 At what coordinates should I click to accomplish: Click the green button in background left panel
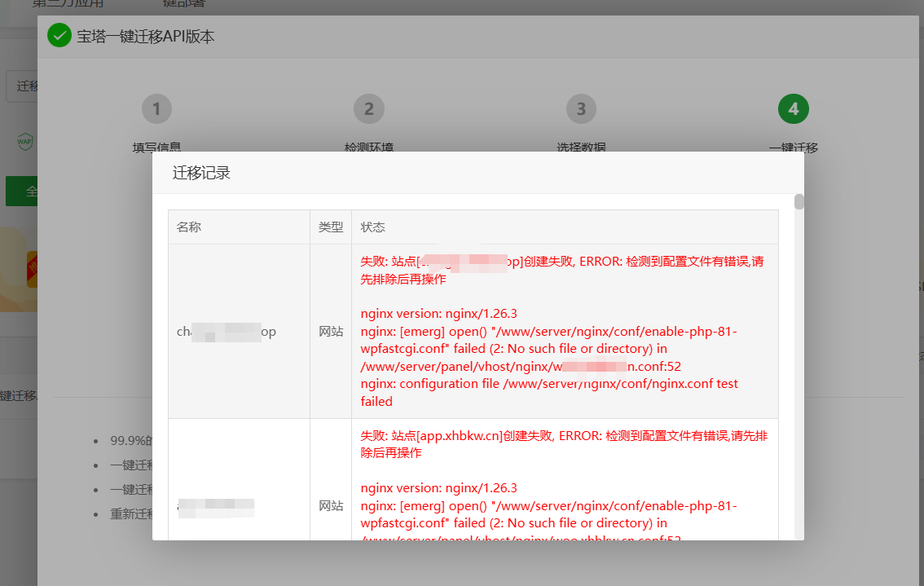[21, 191]
